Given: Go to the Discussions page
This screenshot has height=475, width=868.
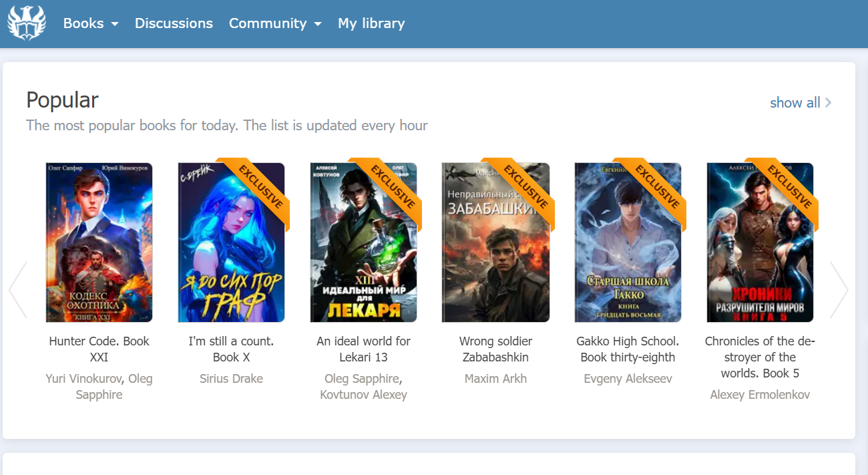Looking at the screenshot, I should coord(174,23).
